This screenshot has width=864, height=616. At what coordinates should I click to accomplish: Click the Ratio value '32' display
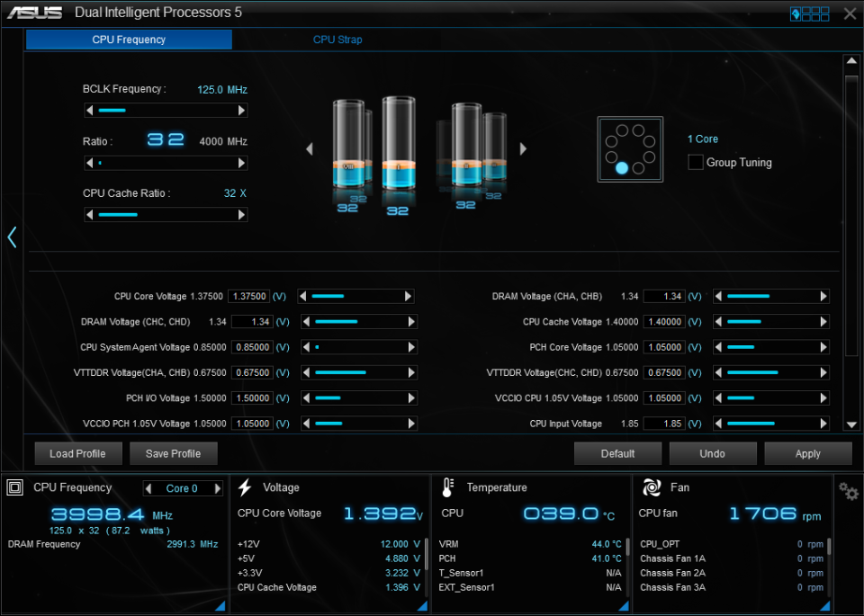[166, 139]
